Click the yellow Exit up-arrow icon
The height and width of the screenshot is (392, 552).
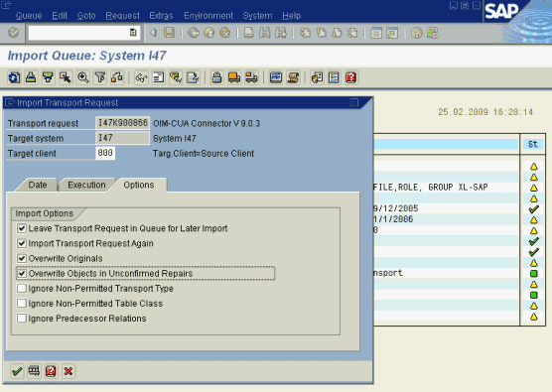(209, 33)
